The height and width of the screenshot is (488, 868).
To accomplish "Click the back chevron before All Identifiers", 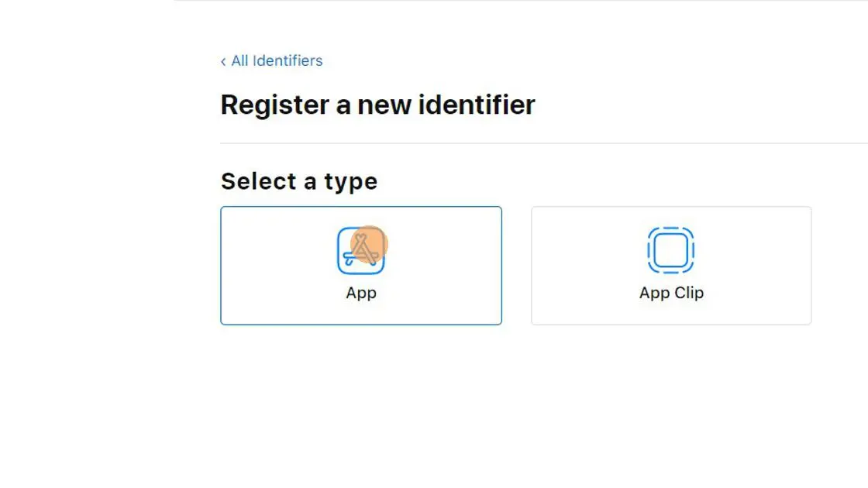I will click(223, 60).
